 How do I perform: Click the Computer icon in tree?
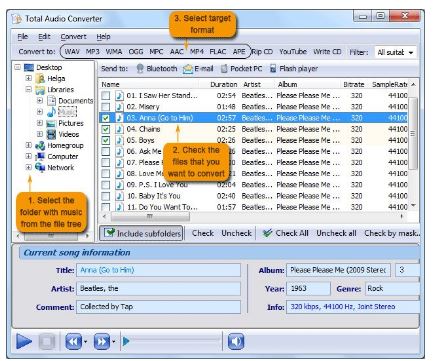(40, 156)
